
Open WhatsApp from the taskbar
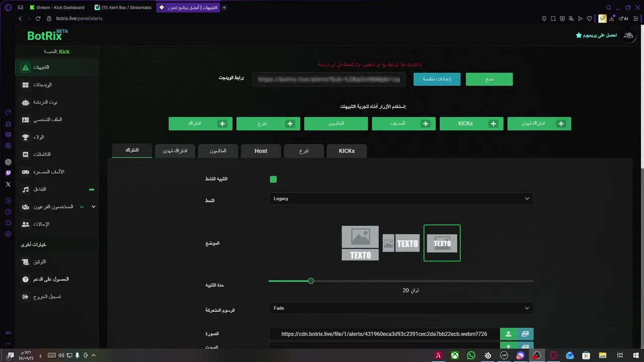click(x=471, y=355)
